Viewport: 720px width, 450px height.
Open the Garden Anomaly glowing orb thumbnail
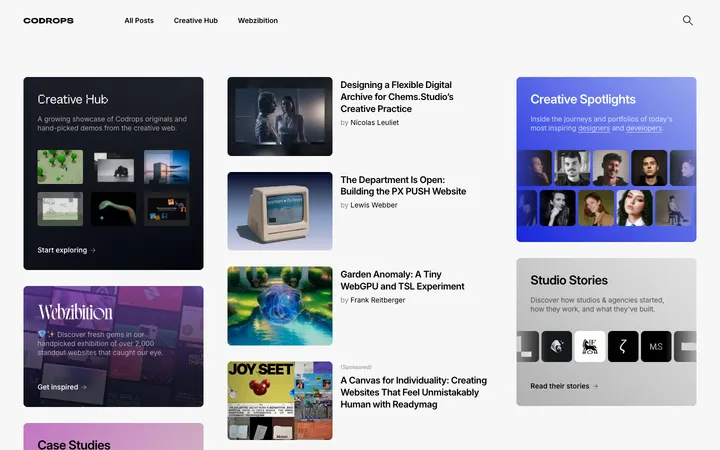point(280,306)
